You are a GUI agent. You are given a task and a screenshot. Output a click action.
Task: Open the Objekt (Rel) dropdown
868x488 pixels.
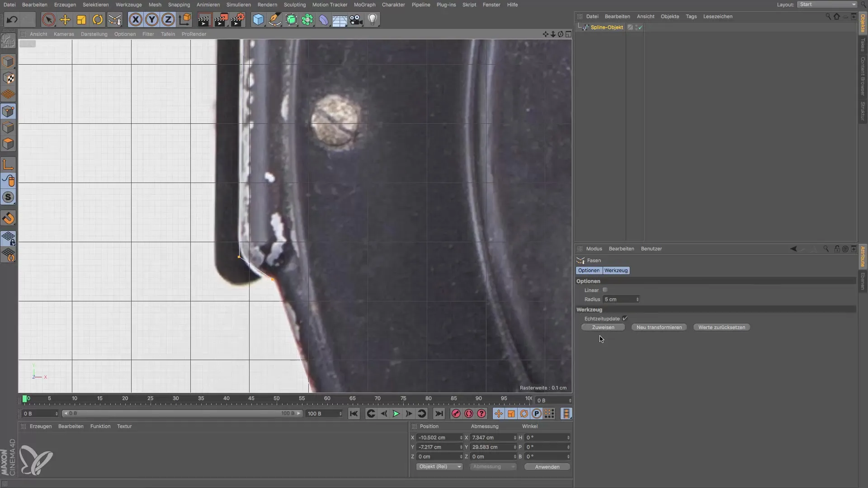coord(439,466)
